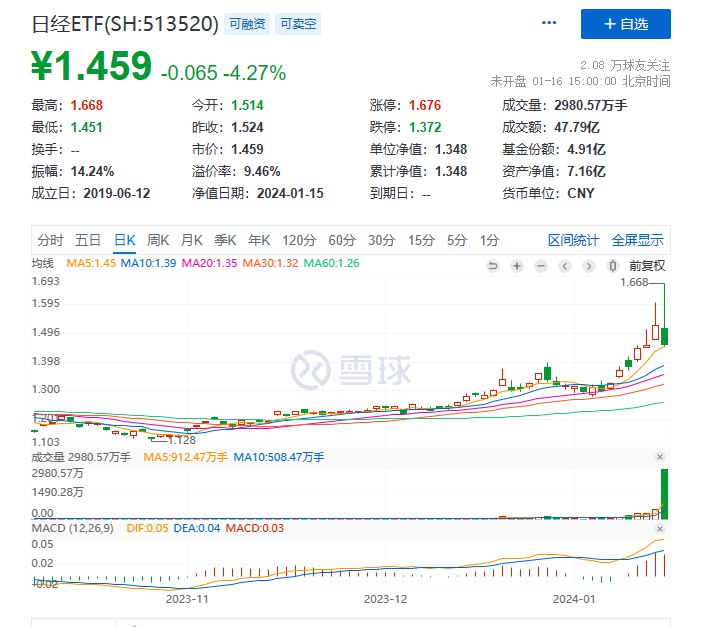Switch to 30分 interval tab
The height and width of the screenshot is (627, 701).
[x=382, y=240]
